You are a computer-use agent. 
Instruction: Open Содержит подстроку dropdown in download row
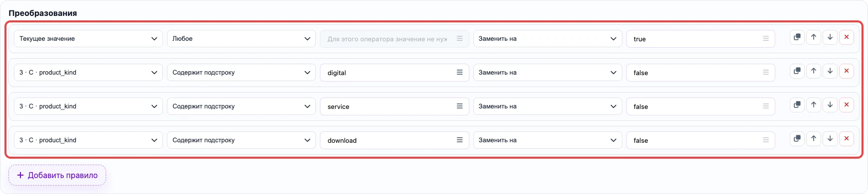coord(241,140)
